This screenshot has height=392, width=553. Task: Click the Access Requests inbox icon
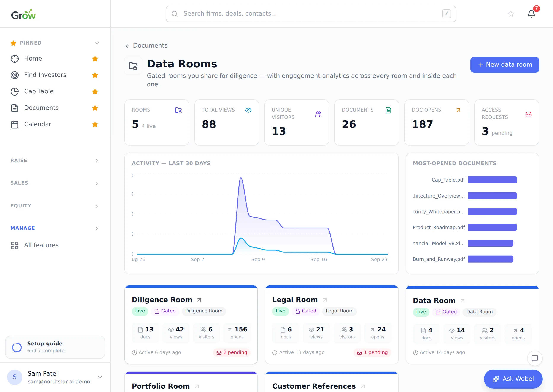(528, 114)
